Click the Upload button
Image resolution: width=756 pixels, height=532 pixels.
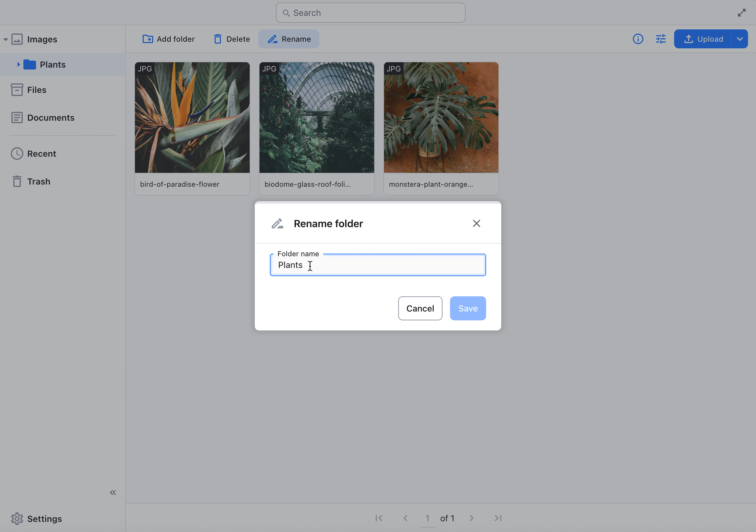point(703,39)
